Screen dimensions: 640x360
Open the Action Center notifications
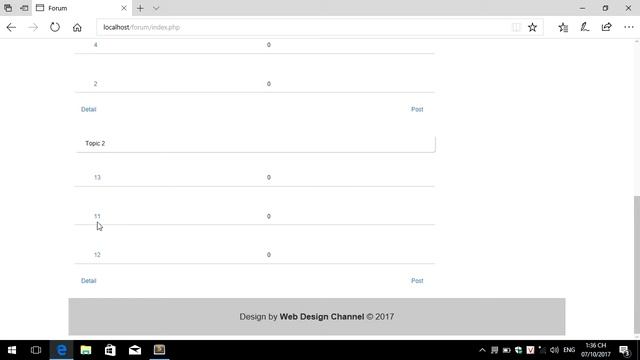click(624, 350)
